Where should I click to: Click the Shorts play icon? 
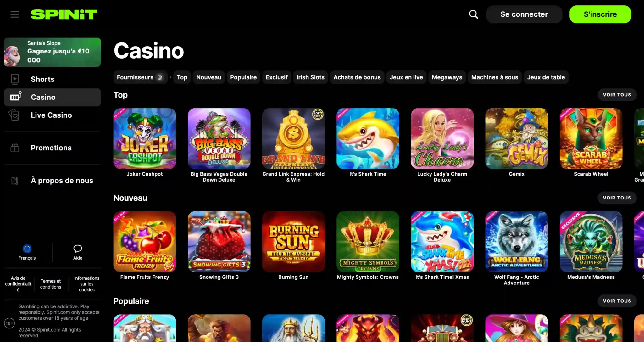click(x=15, y=79)
